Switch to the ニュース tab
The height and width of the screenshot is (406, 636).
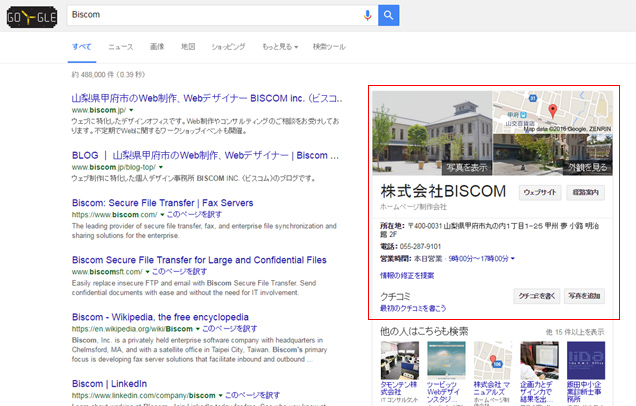pyautogui.click(x=120, y=47)
